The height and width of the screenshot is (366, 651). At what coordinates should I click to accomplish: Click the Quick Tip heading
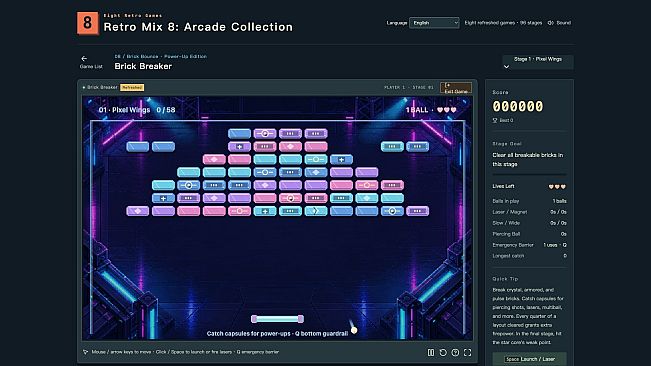coord(505,279)
